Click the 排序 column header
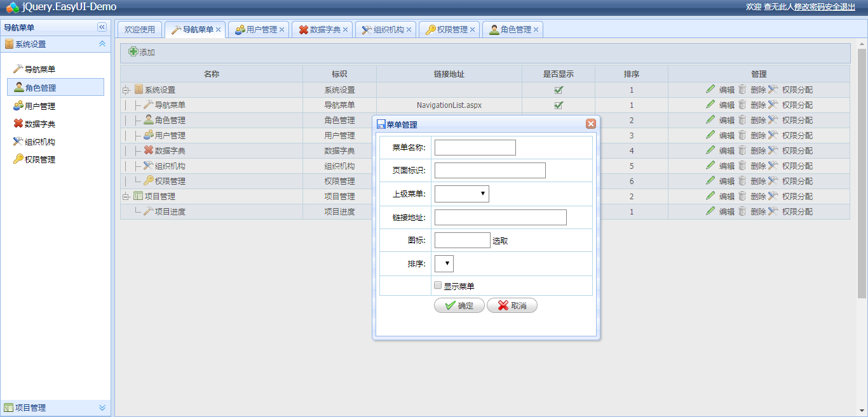Screen dimensions: 868x417 point(632,74)
